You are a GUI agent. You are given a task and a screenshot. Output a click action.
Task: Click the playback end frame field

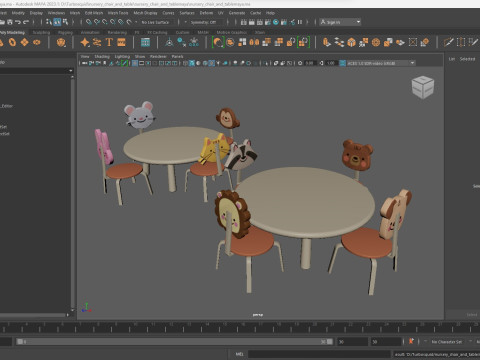pos(352,342)
